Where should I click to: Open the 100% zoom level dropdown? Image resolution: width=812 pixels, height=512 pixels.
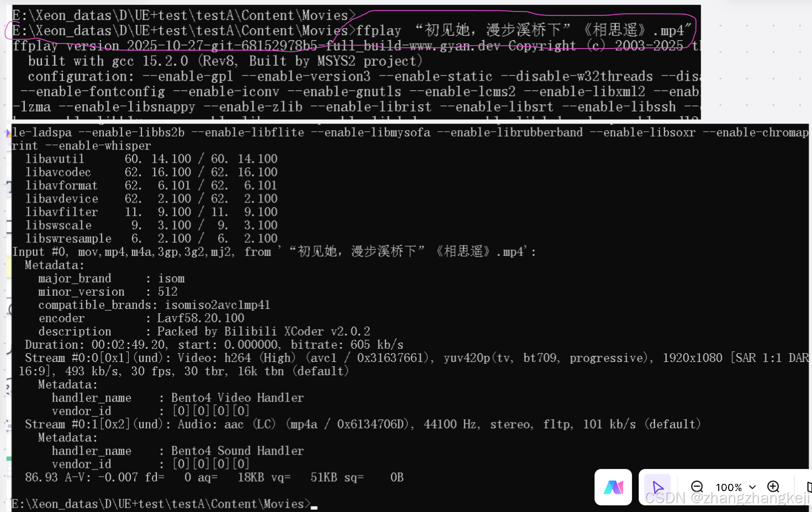736,487
